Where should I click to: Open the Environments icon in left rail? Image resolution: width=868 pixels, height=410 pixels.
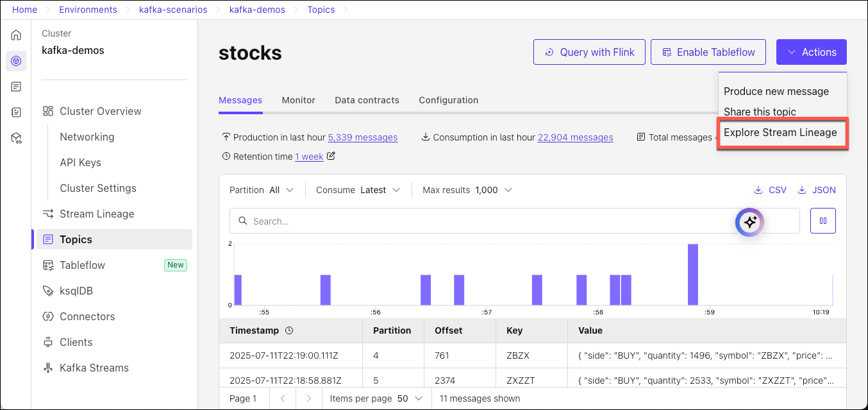[x=16, y=61]
